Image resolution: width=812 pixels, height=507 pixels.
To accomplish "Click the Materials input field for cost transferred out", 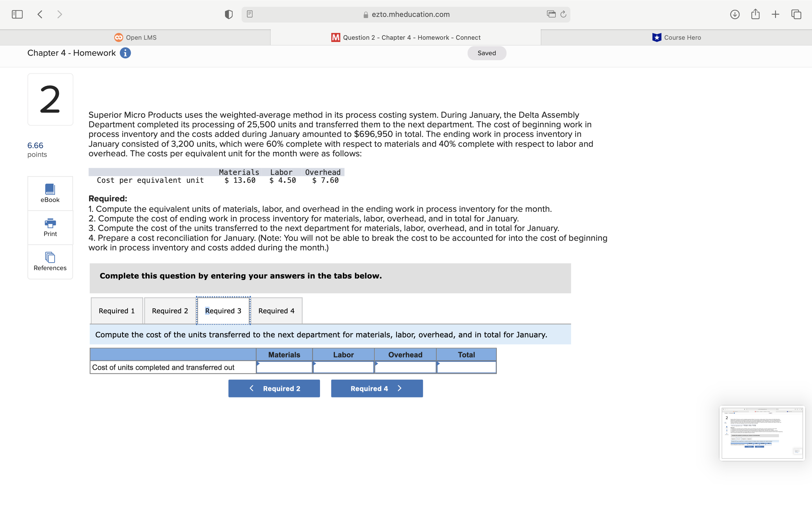I will click(x=284, y=367).
